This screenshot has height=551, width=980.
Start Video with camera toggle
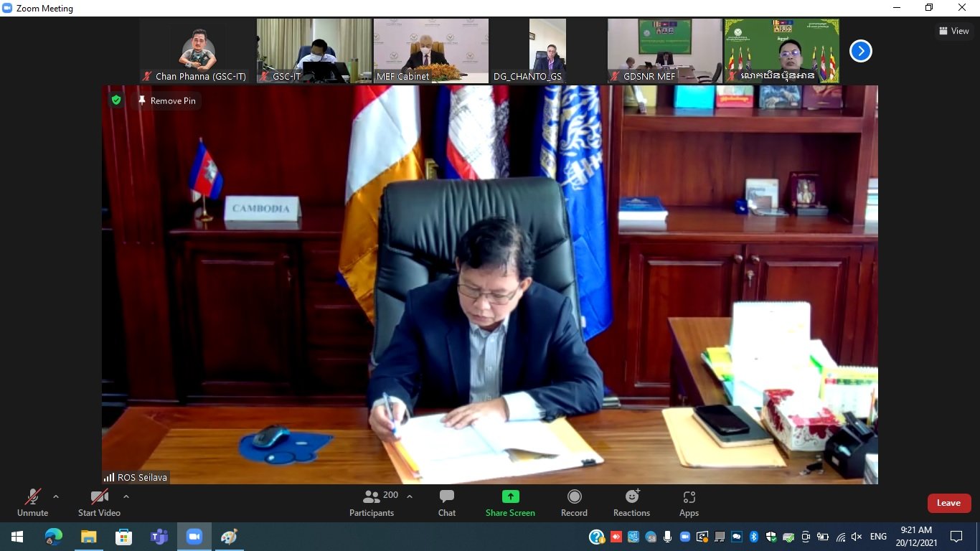99,503
